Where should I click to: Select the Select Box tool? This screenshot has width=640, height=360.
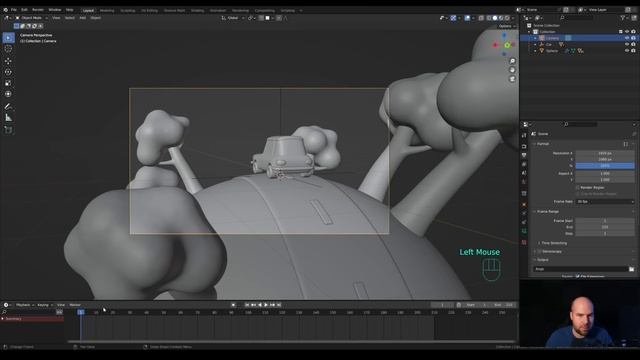[8, 38]
